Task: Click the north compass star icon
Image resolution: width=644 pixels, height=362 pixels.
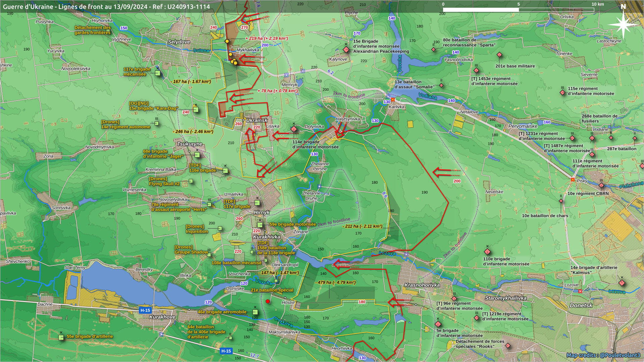Action: [x=623, y=24]
